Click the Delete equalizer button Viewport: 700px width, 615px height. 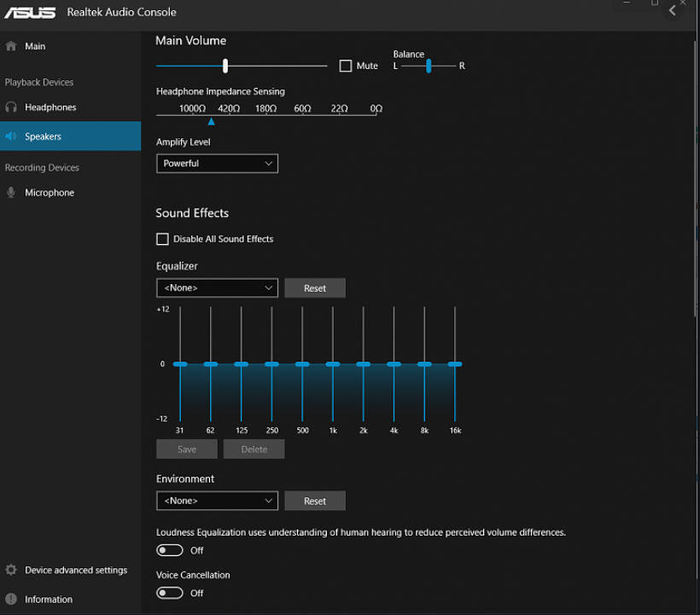click(254, 450)
